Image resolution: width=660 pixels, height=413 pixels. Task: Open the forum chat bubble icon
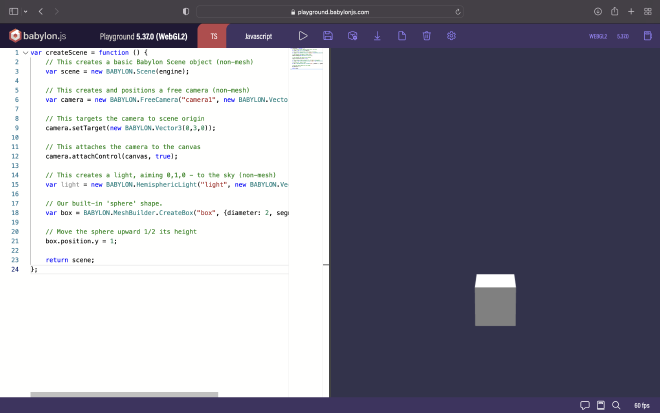click(585, 405)
